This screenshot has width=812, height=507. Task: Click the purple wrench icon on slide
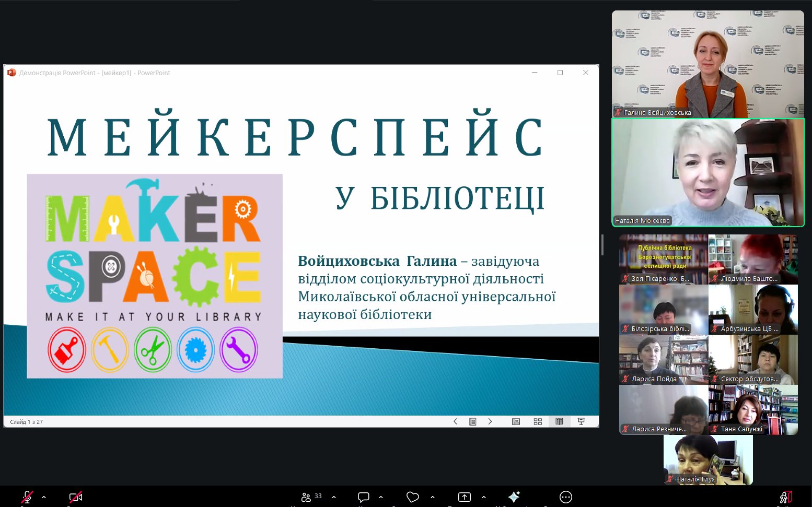(239, 349)
